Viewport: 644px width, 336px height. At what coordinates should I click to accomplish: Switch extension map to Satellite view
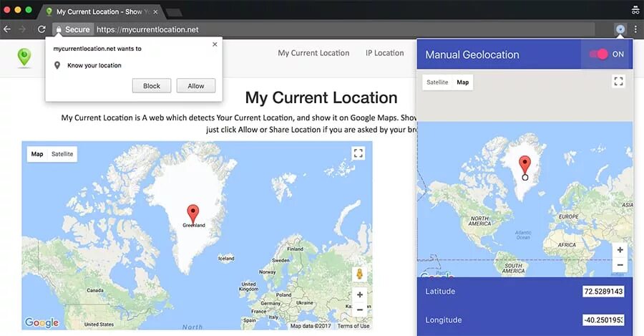(437, 82)
